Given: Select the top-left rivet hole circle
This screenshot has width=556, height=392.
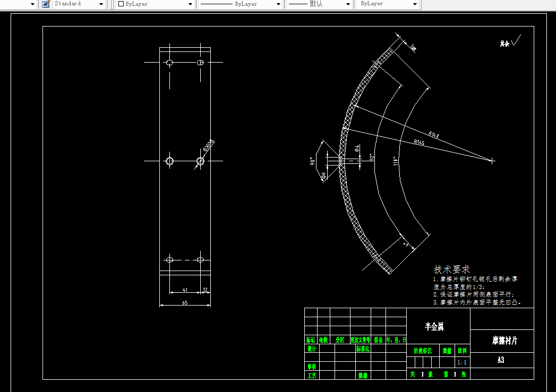Looking at the screenshot, I should coord(169,63).
